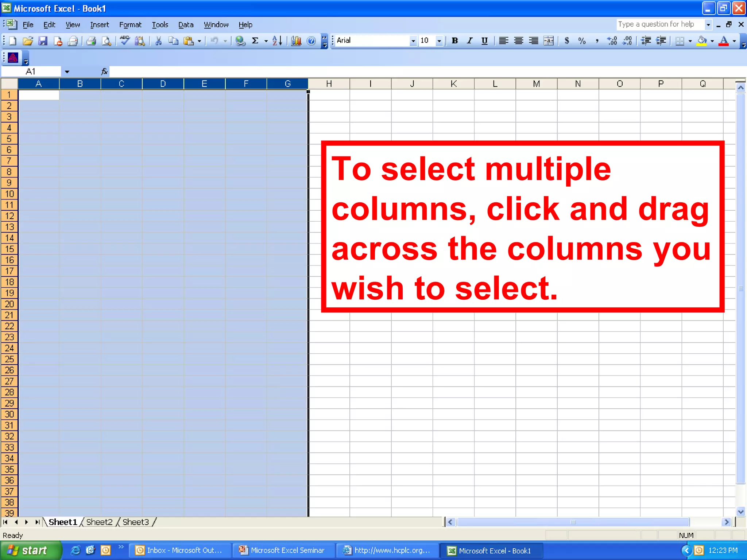Viewport: 747px width, 560px height.
Task: Toggle Center alignment
Action: click(x=518, y=41)
